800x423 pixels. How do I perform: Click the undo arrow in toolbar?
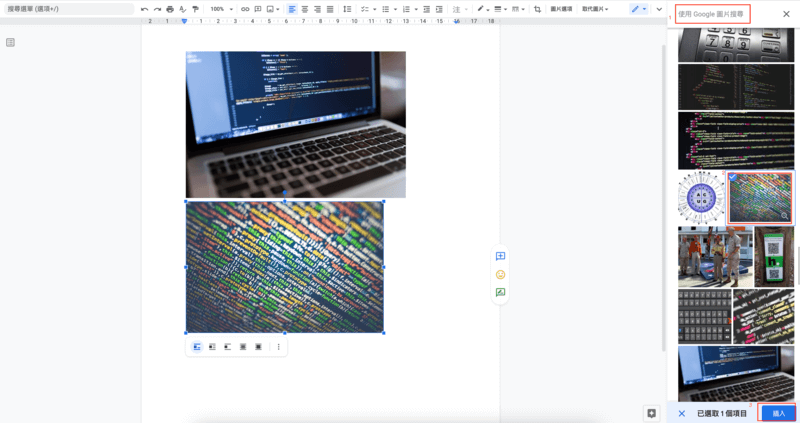click(x=144, y=9)
